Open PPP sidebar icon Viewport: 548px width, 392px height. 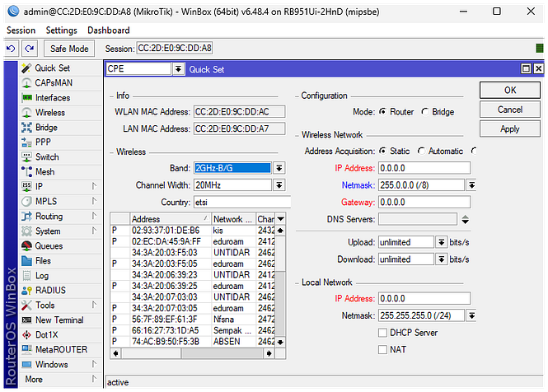[x=26, y=142]
